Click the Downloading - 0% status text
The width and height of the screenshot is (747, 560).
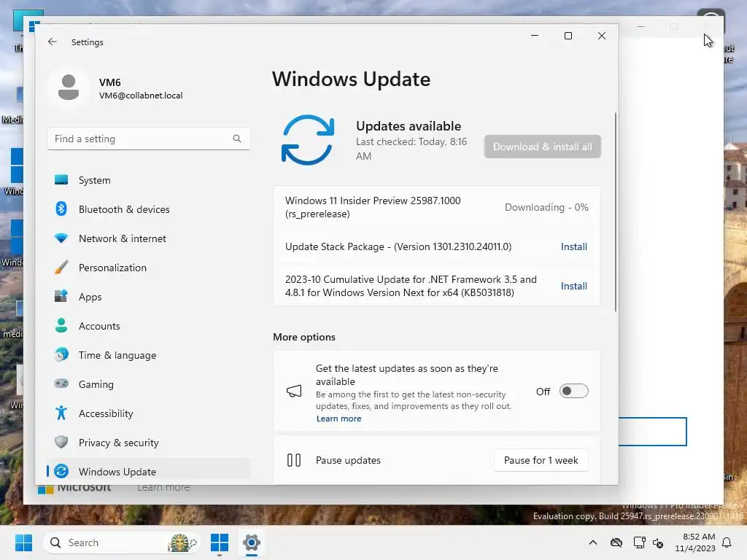coord(546,207)
